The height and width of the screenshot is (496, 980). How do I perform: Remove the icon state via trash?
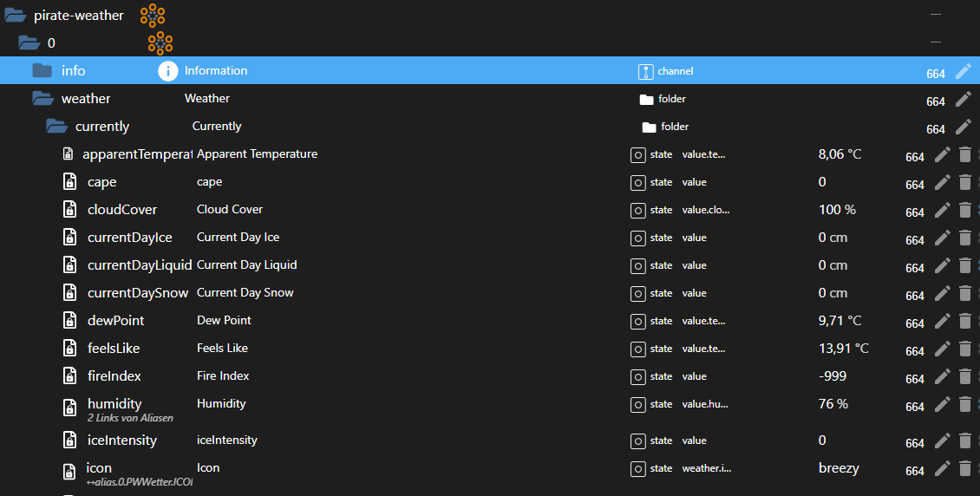pos(965,468)
